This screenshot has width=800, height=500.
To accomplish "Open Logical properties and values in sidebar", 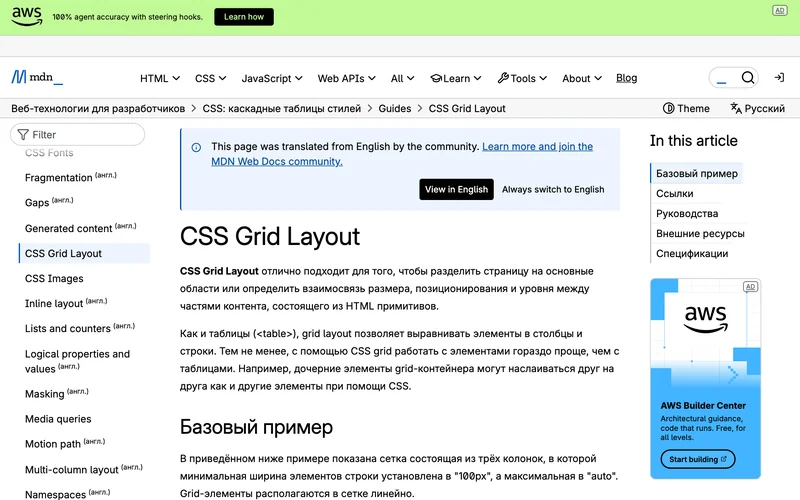I will (78, 361).
